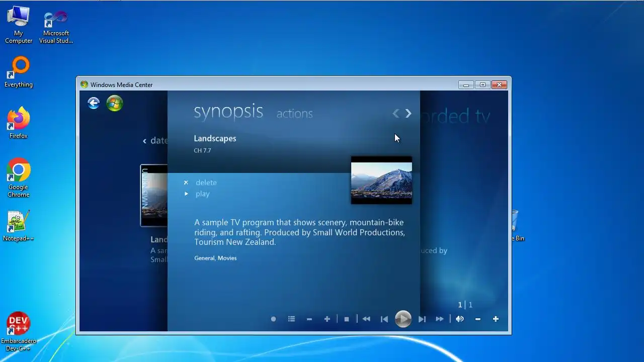Fast forward using the fast-forward button
The image size is (644, 362).
coord(440,319)
